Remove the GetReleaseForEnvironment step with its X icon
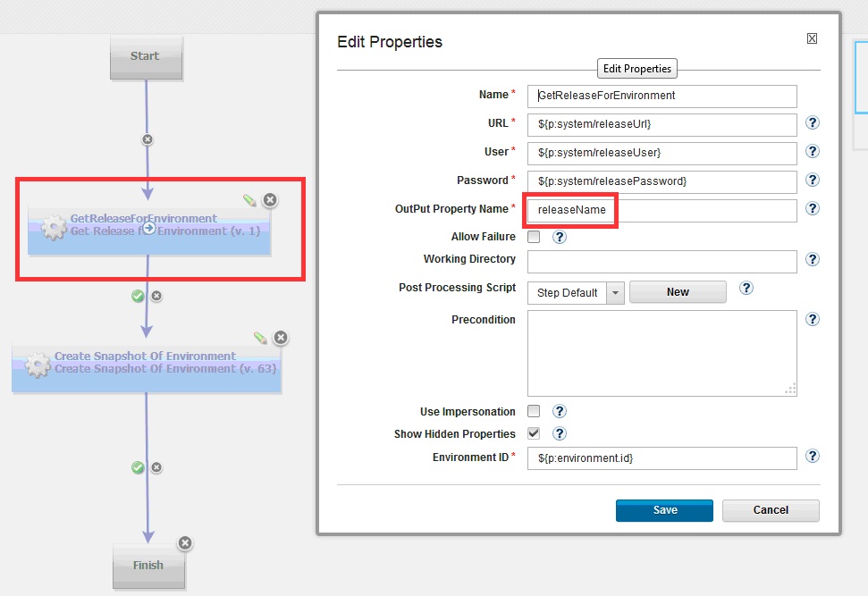This screenshot has height=596, width=868. click(270, 200)
